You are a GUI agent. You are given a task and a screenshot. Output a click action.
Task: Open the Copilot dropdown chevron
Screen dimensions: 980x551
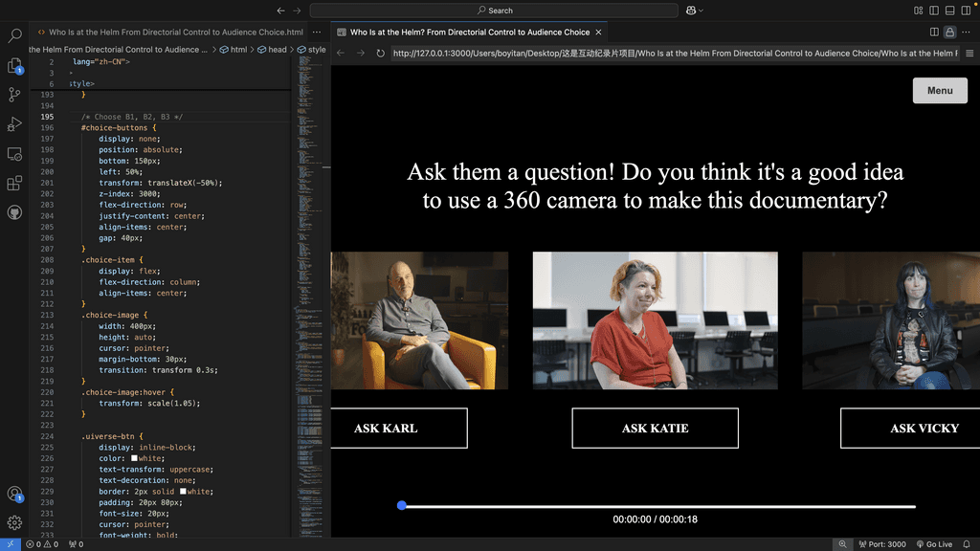[702, 11]
